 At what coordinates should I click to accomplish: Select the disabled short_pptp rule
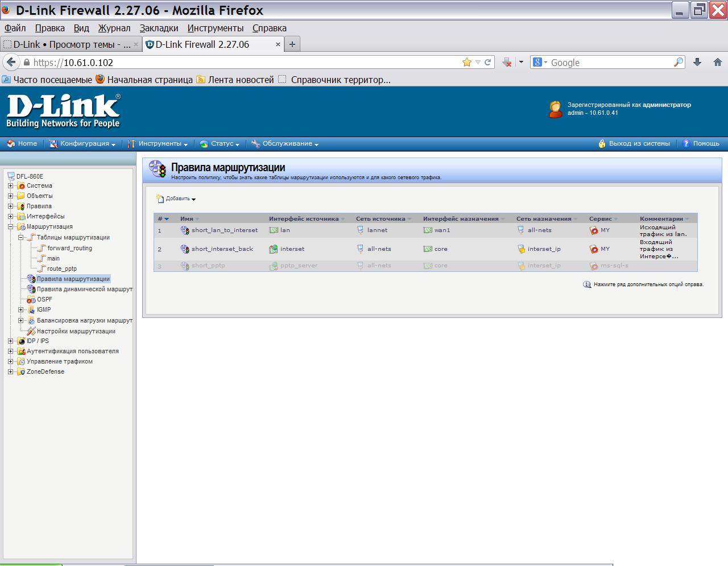click(208, 266)
